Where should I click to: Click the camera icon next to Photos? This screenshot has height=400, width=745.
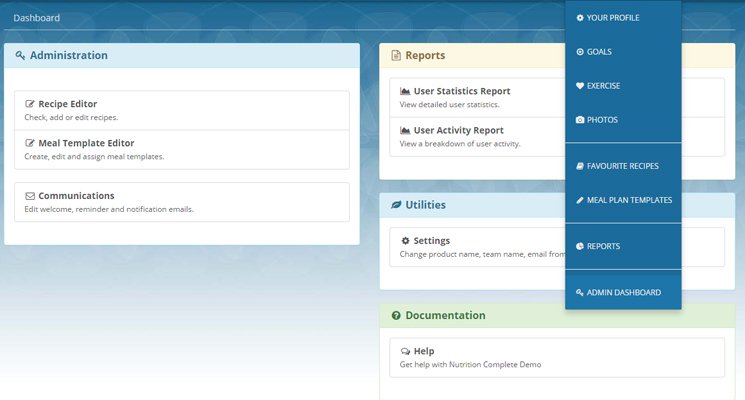(x=580, y=120)
